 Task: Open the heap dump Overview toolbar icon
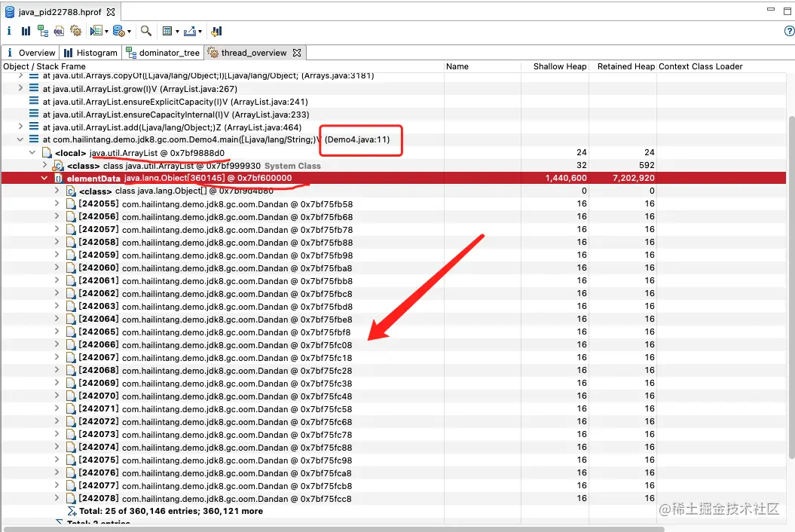[x=9, y=32]
